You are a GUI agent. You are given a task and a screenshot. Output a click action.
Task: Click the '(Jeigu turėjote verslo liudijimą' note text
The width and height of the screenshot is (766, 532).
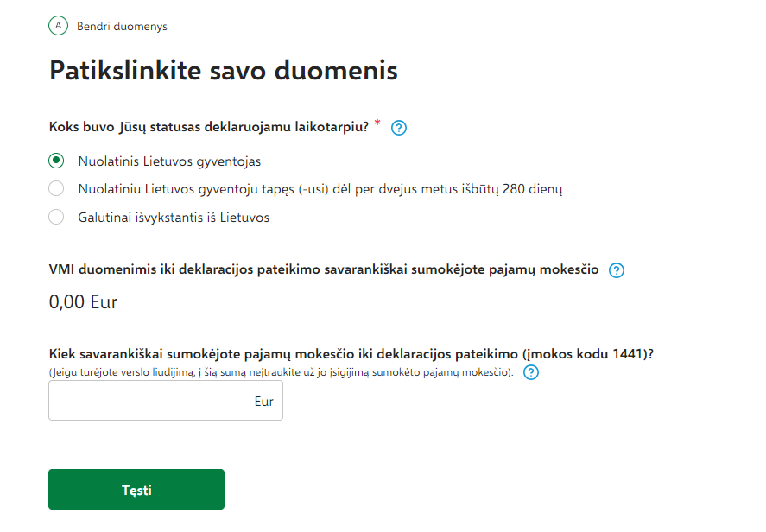pos(282,373)
